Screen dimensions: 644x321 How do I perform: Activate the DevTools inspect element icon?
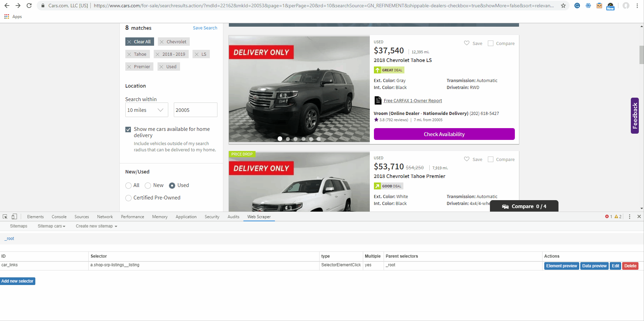coord(5,216)
